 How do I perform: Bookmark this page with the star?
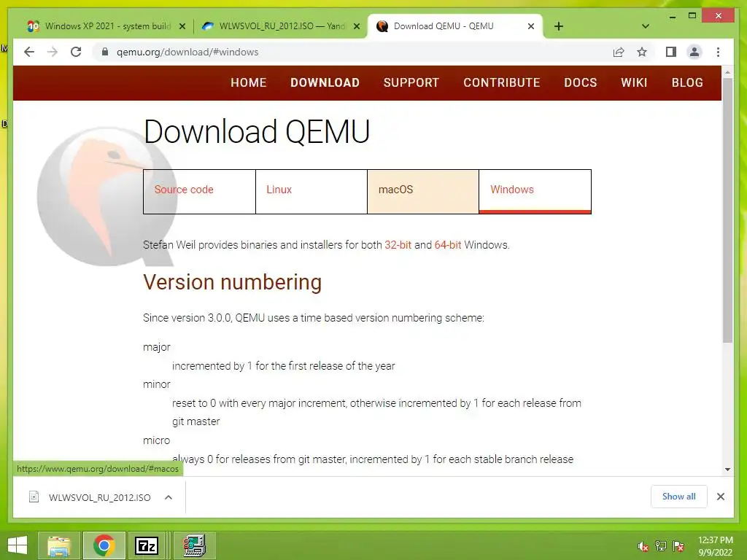tap(642, 52)
